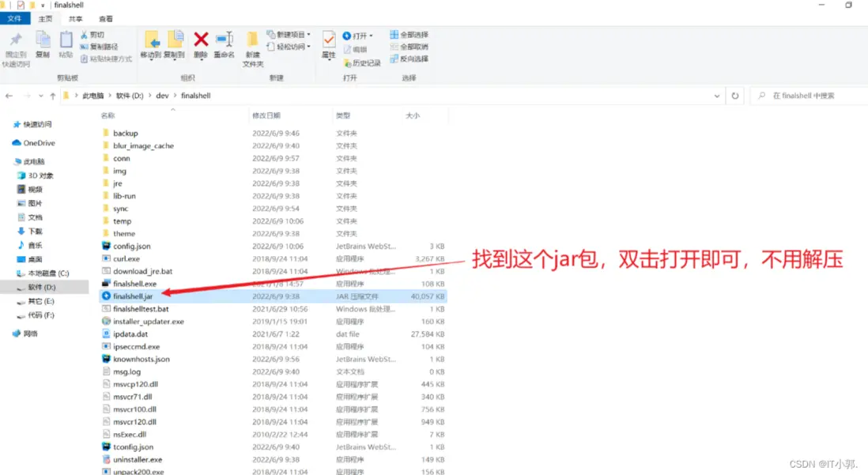Click the Copy icon in ribbon
This screenshot has height=475, width=868.
coord(43,40)
